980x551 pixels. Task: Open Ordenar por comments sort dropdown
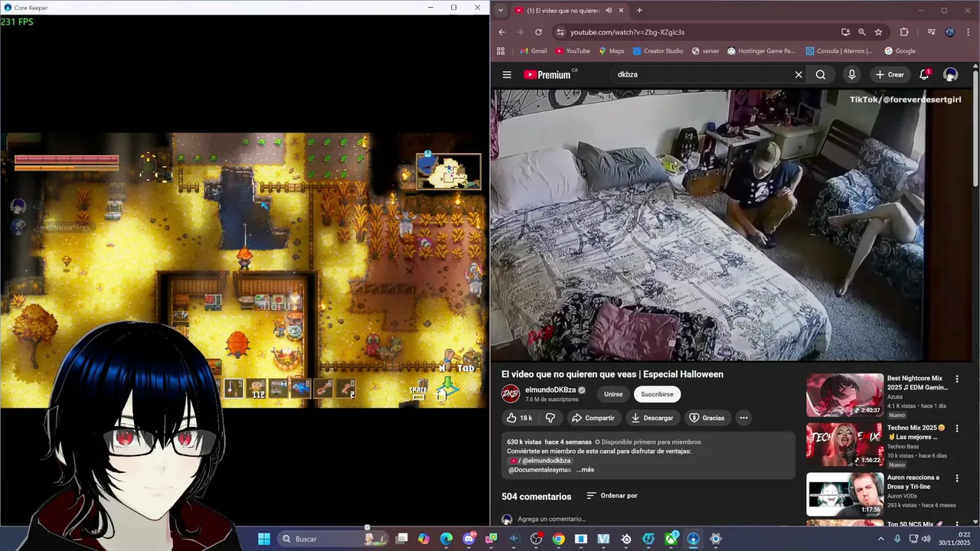(612, 496)
